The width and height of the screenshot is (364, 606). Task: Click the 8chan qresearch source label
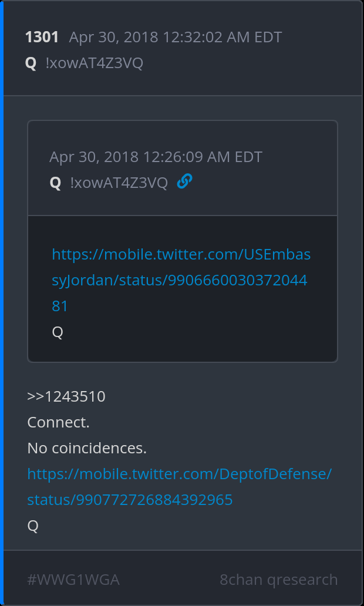[x=278, y=580]
